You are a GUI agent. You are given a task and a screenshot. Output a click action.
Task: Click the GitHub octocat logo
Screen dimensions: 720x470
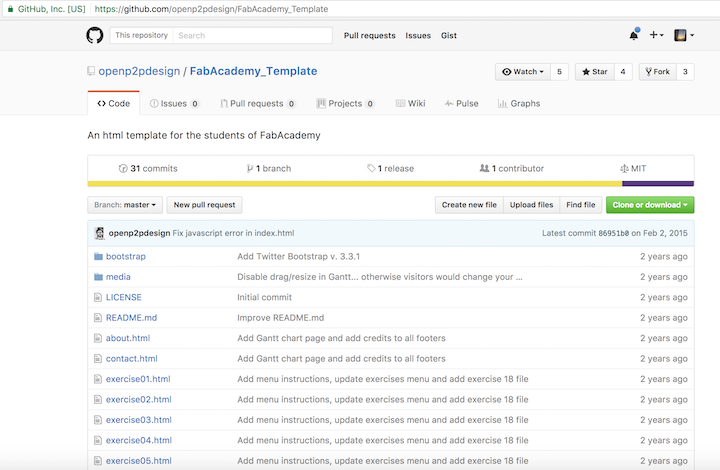pyautogui.click(x=95, y=35)
